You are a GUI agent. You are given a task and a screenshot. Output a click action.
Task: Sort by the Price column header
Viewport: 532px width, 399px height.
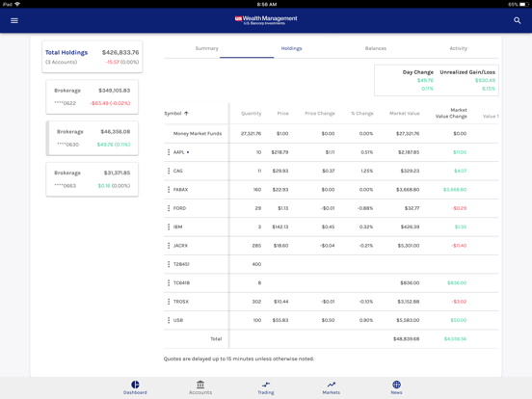(282, 114)
